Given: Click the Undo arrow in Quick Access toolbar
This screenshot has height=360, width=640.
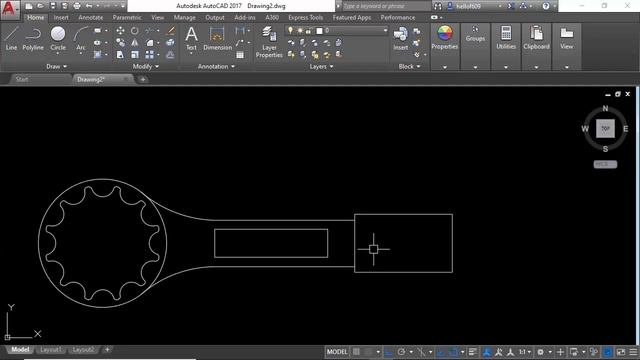Looking at the screenshot, I should pyautogui.click(x=89, y=6).
